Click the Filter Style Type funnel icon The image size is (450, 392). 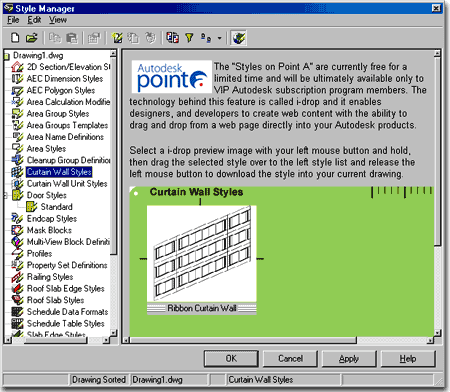189,38
